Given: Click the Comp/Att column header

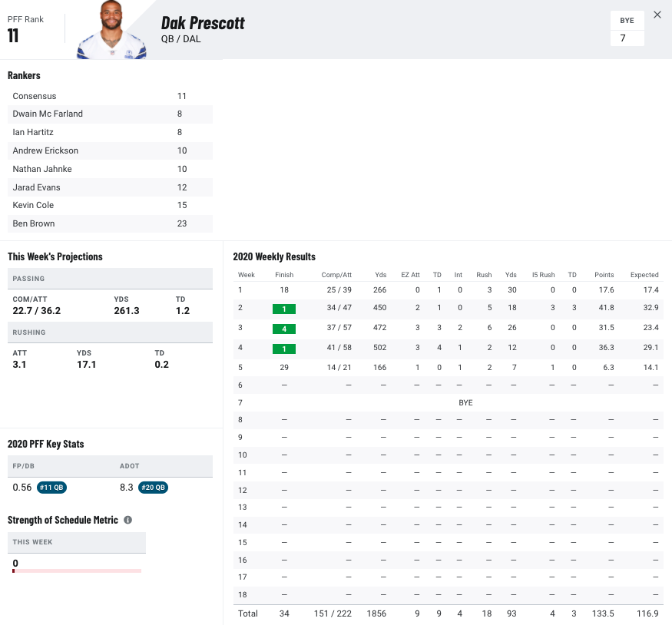Looking at the screenshot, I should tap(336, 275).
